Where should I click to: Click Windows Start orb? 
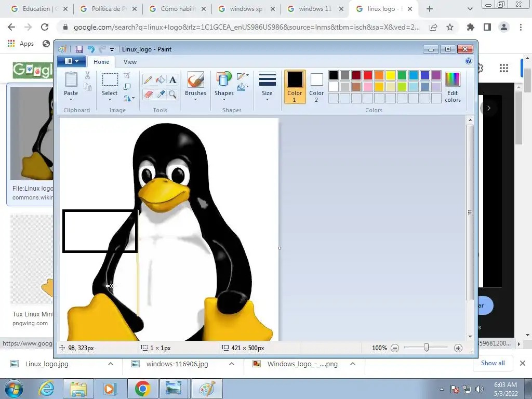14,389
